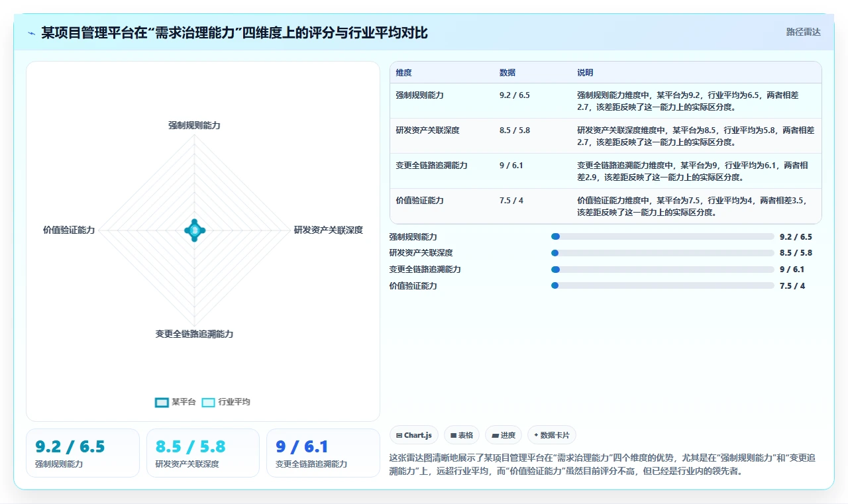Viewport: 848px width, 504px height.
Task: Click the radar axis label 强制规则能力
Action: point(194,125)
